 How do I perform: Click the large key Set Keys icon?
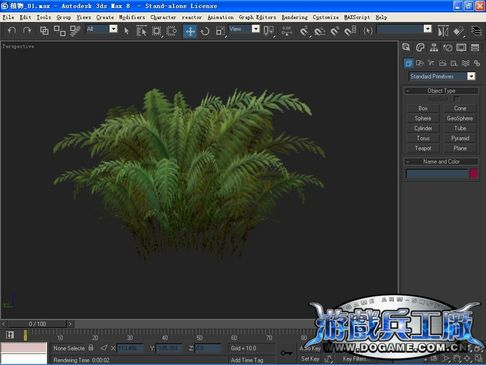[x=287, y=353]
